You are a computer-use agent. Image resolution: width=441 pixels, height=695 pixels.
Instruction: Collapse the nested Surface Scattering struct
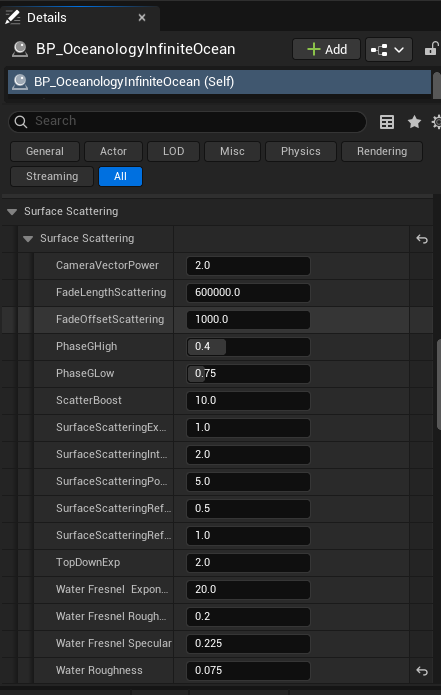pyautogui.click(x=28, y=239)
